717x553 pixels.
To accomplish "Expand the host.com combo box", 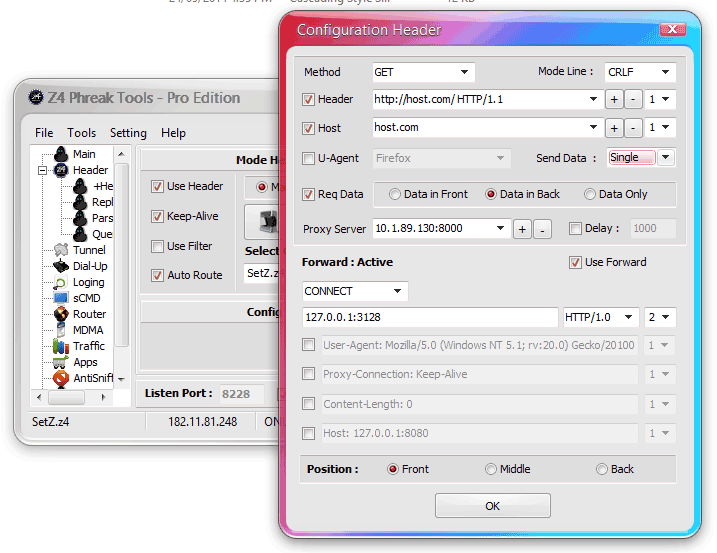I will pyautogui.click(x=593, y=127).
